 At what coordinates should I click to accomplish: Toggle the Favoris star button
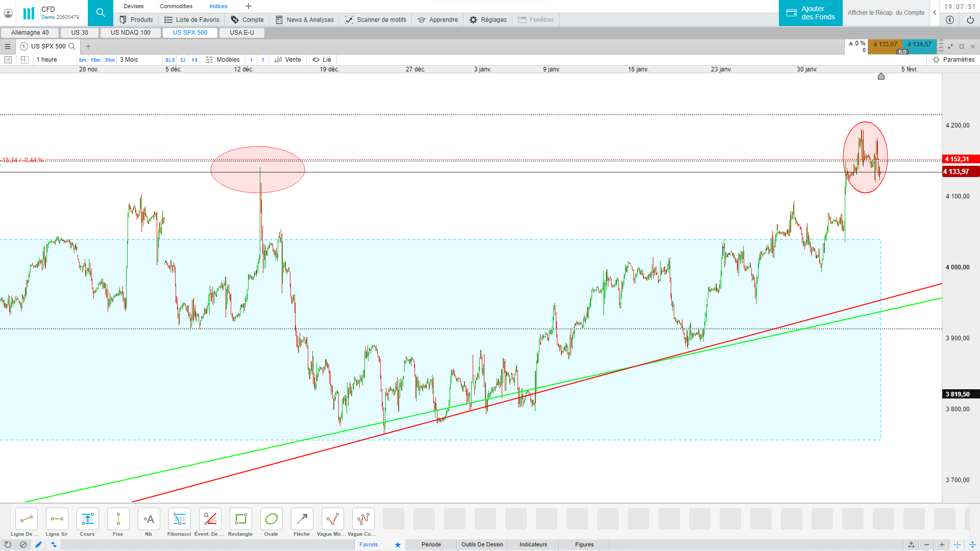tap(398, 545)
